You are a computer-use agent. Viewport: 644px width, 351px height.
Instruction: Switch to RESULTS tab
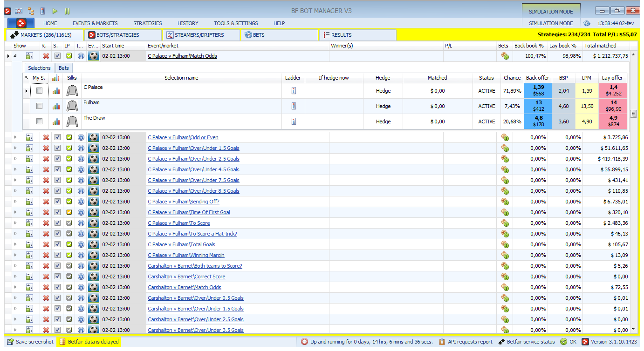pyautogui.click(x=357, y=35)
